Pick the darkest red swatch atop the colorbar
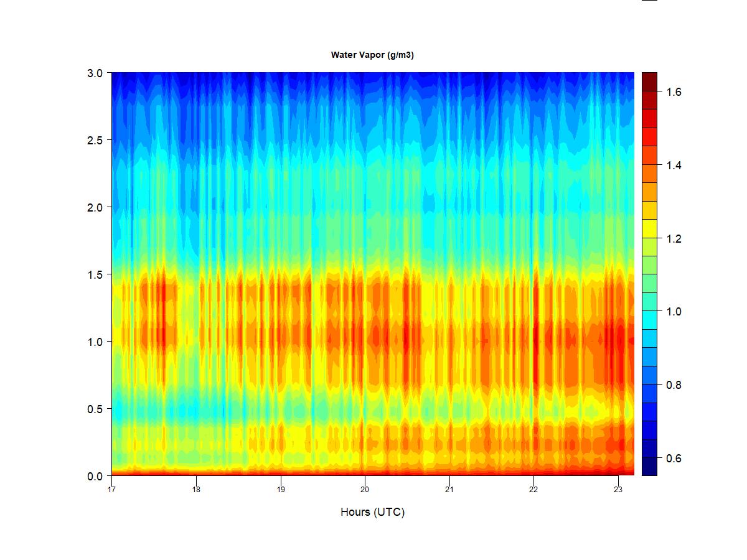Screen dimensions: 747x560 tap(649, 82)
